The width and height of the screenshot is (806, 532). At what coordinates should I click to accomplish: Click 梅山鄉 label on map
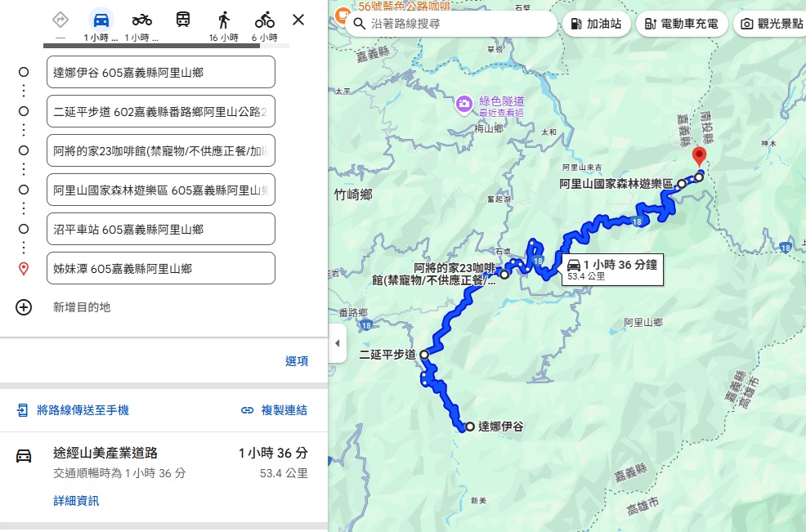tap(489, 128)
